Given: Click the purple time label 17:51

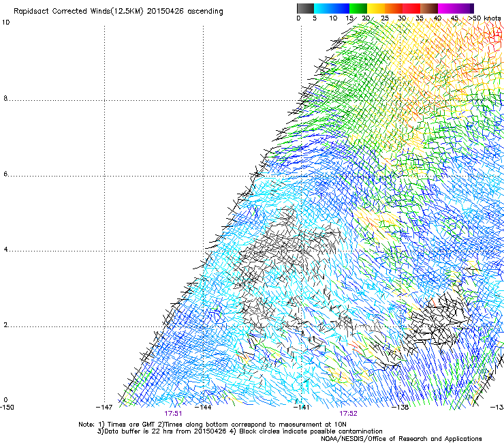Looking at the screenshot, I should [x=173, y=414].
